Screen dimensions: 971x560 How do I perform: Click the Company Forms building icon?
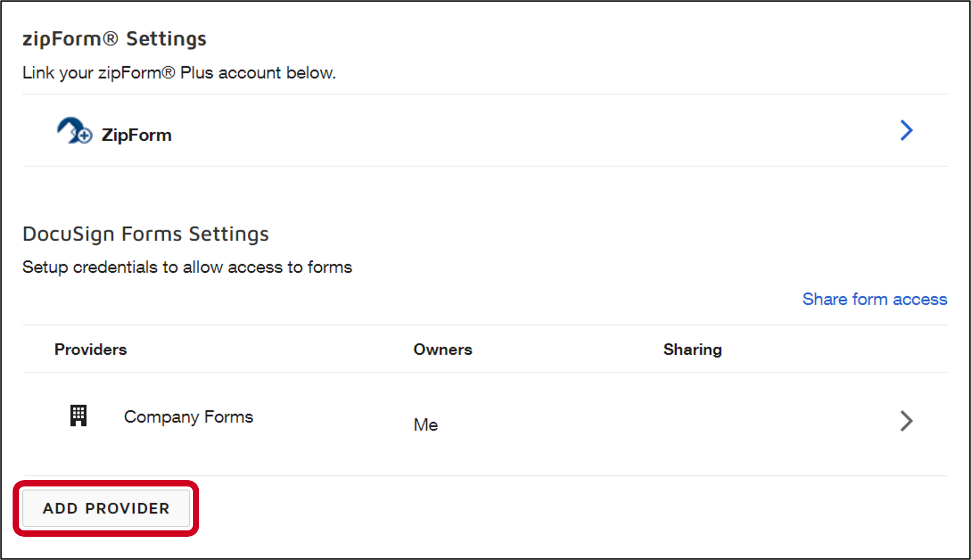click(78, 416)
